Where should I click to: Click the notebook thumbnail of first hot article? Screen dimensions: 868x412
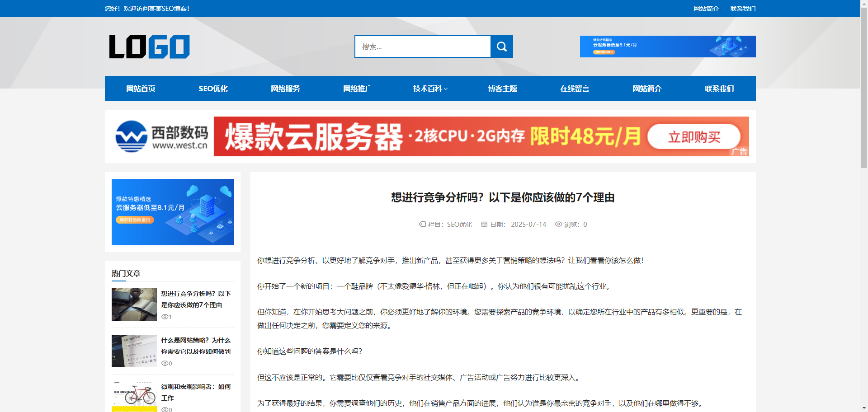tap(134, 304)
